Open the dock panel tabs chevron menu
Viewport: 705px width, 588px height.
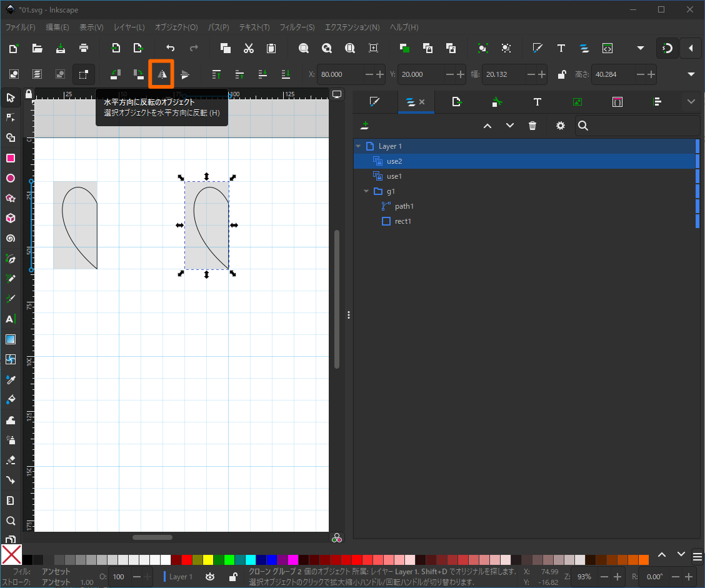691,102
